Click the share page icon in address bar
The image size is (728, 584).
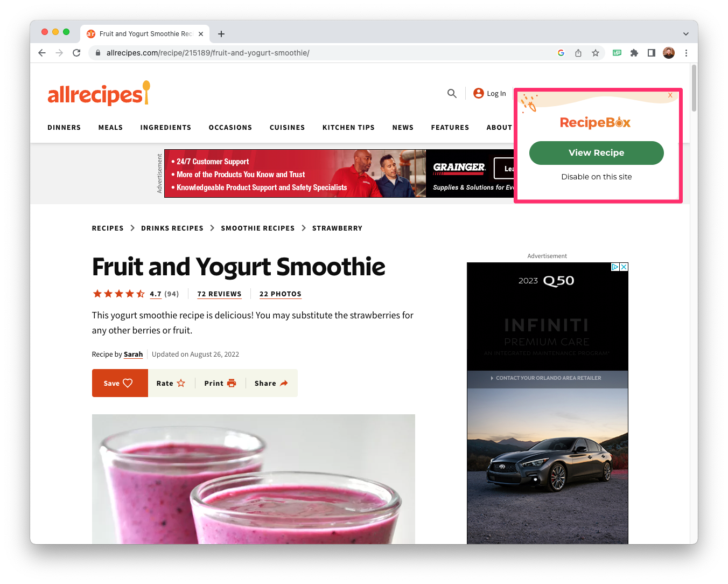[578, 53]
